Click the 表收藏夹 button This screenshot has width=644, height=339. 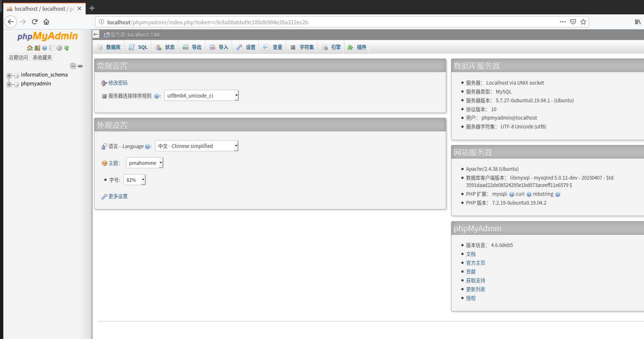pyautogui.click(x=42, y=57)
